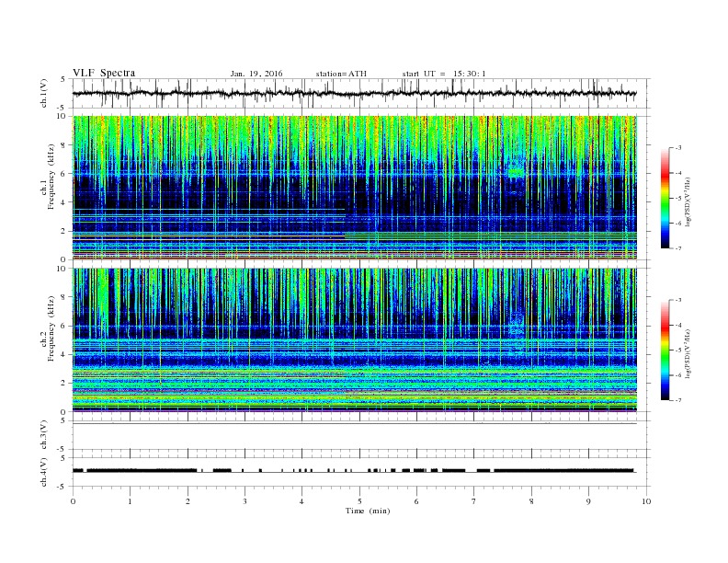Click the "VLF Spectra" title text
This screenshot has width=728, height=563.
click(x=104, y=73)
